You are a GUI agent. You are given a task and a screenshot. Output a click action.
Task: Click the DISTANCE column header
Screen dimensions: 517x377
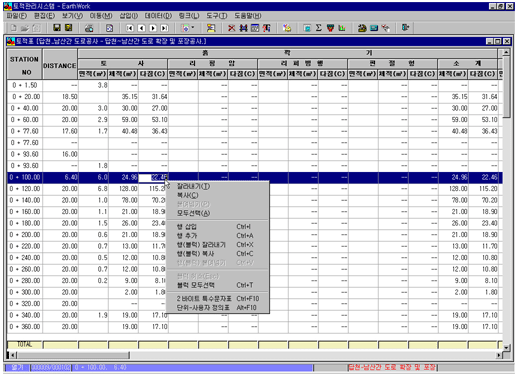[60, 65]
